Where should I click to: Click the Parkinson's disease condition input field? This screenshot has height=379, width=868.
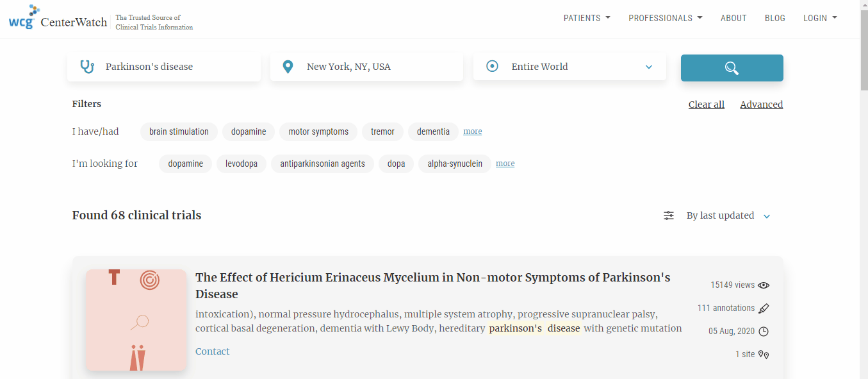coord(173,67)
